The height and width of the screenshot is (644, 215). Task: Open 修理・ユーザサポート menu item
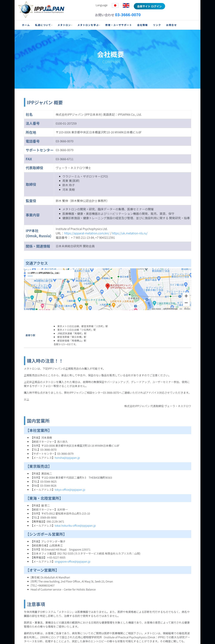coord(118,25)
